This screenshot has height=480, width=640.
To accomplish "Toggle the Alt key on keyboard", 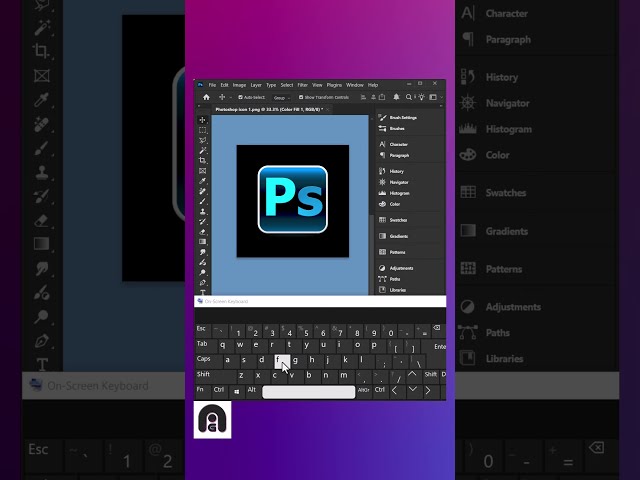I will coord(253,391).
